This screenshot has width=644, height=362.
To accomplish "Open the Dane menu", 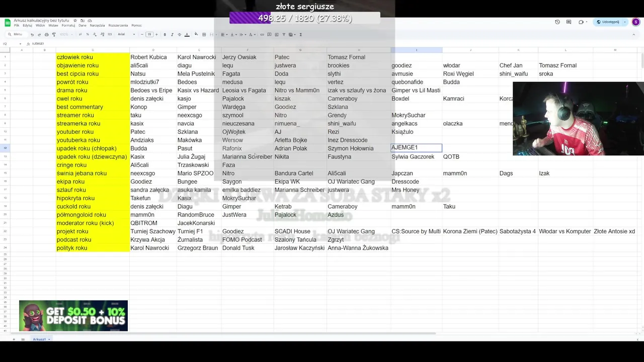I will [83, 25].
